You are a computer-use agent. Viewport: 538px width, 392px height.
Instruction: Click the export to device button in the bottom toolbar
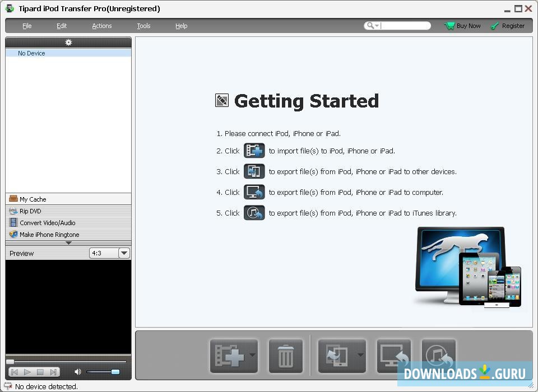pyautogui.click(x=337, y=356)
